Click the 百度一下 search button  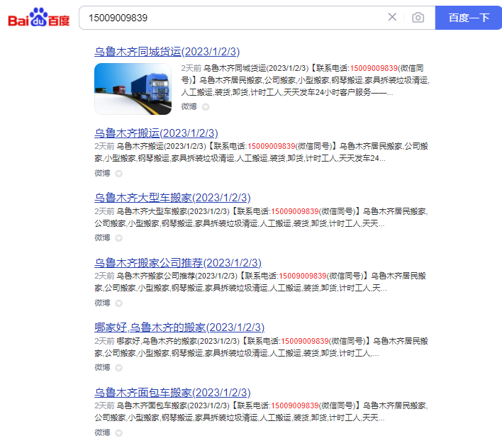(x=469, y=17)
